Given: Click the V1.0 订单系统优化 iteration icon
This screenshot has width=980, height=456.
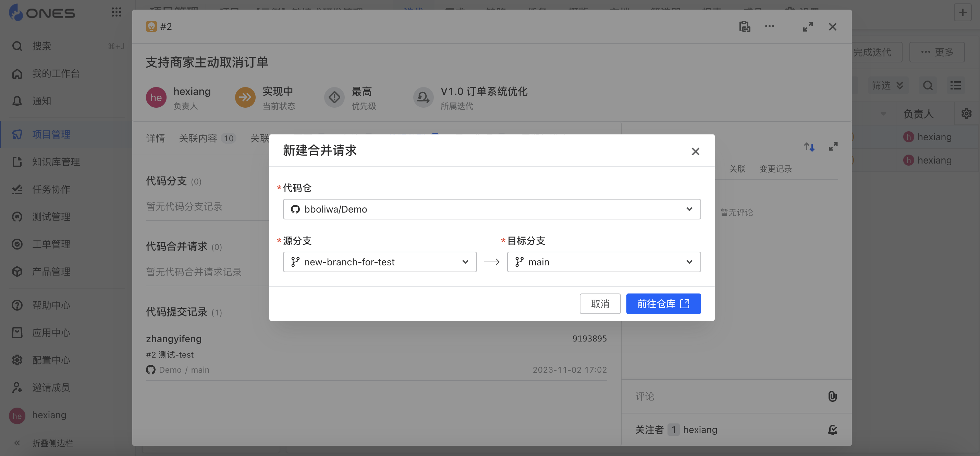Looking at the screenshot, I should coord(423,97).
